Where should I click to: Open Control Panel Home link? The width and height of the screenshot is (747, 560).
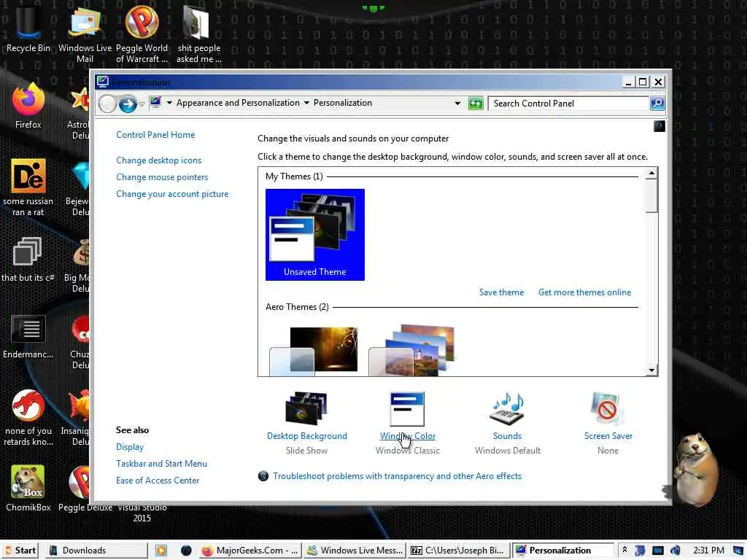point(155,135)
